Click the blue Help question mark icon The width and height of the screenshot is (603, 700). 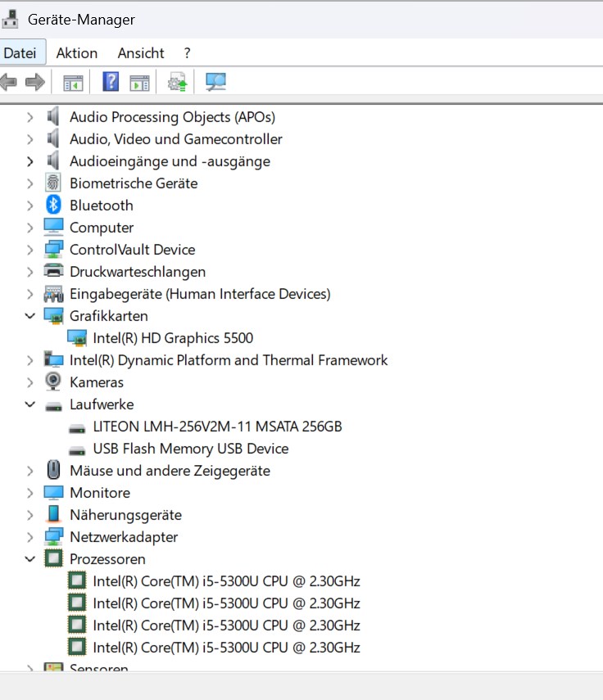pyautogui.click(x=111, y=82)
